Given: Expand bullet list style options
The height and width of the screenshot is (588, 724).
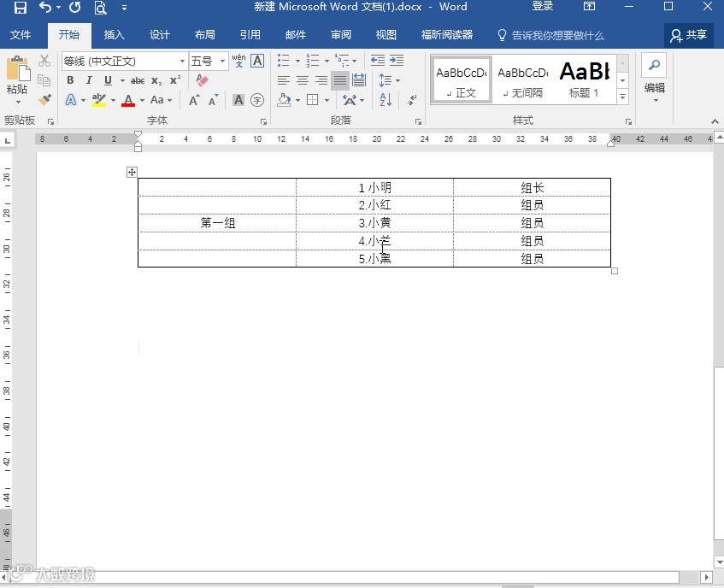Looking at the screenshot, I should point(297,61).
